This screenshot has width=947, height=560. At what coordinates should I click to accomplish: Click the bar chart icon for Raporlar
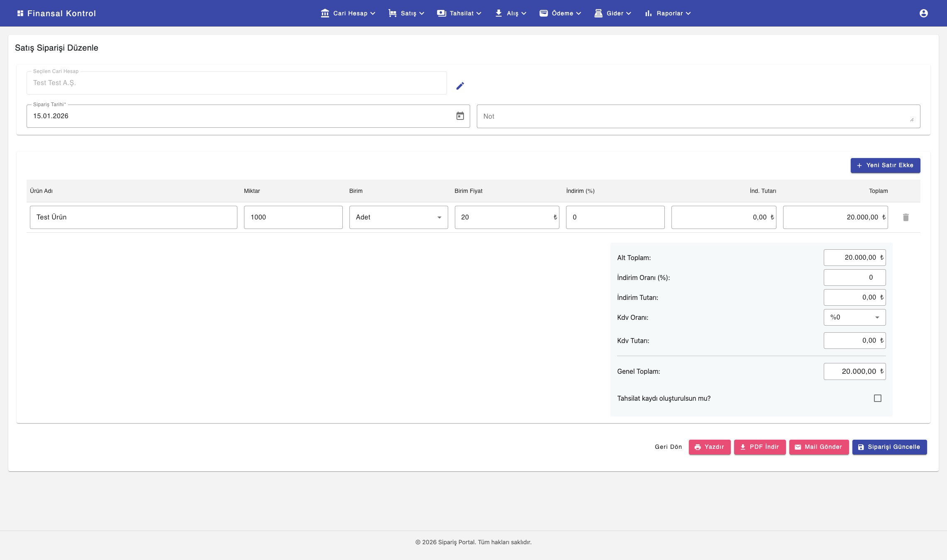click(648, 13)
